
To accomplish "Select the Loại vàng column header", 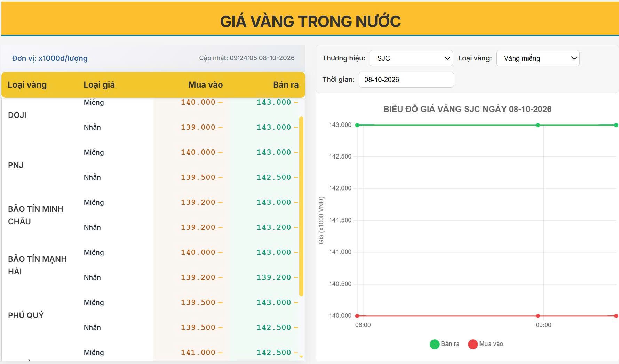I will coord(27,85).
